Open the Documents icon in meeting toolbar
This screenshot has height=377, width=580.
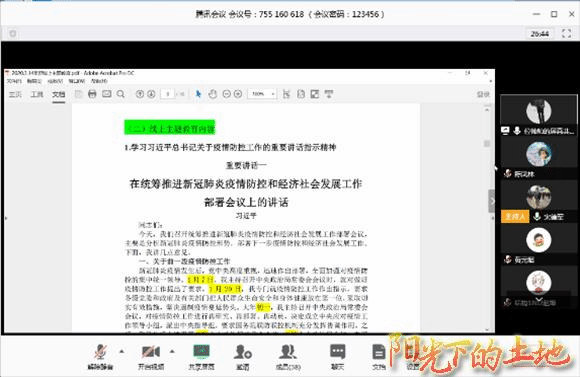(x=379, y=356)
